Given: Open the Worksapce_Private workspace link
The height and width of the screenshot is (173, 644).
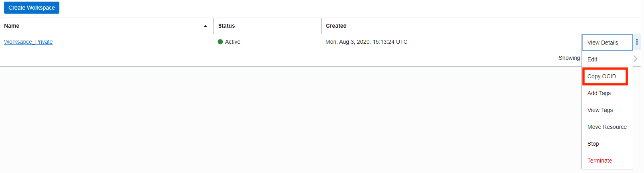Looking at the screenshot, I should click(x=28, y=42).
